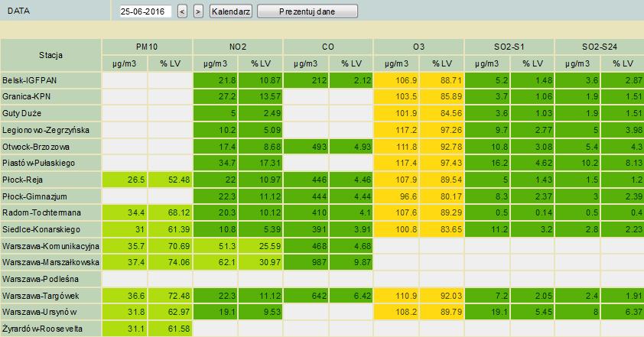This screenshot has width=644, height=337.
Task: Select station Warszawa-Komunikacyjna
Action: click(x=51, y=246)
